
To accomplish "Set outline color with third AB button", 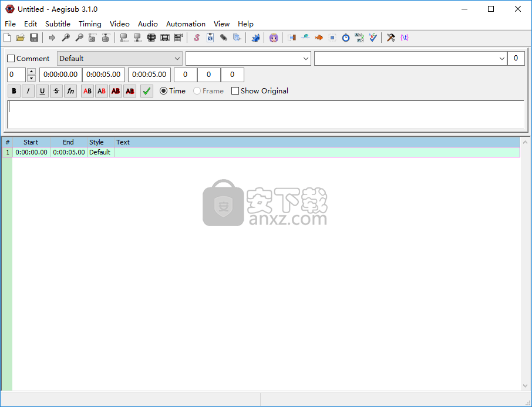I will [116, 91].
